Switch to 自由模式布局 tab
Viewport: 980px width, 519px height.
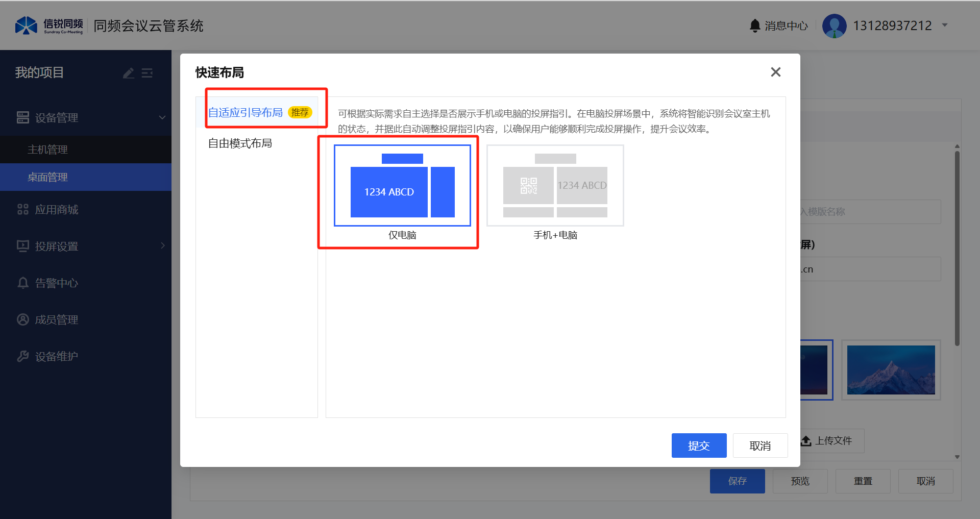coord(240,143)
